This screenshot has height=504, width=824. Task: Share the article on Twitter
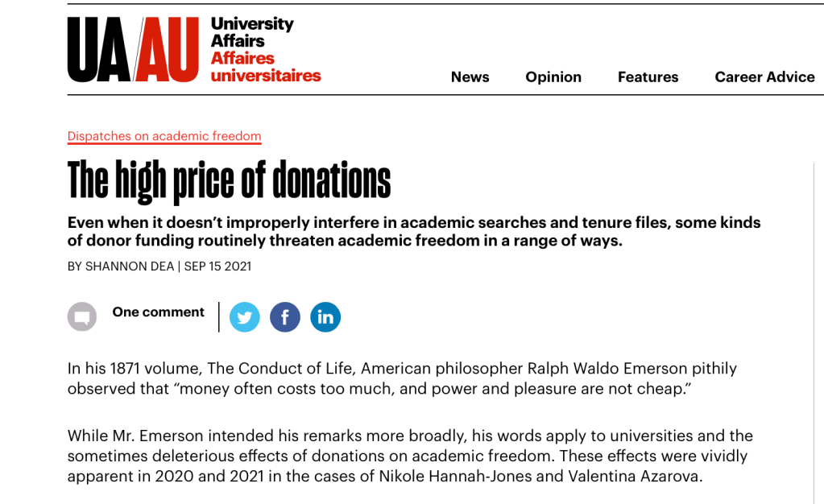click(x=245, y=317)
